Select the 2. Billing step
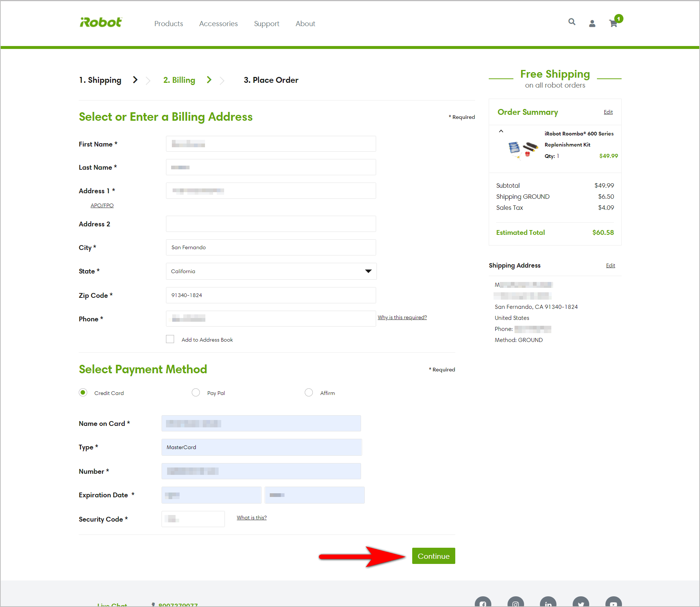 179,80
